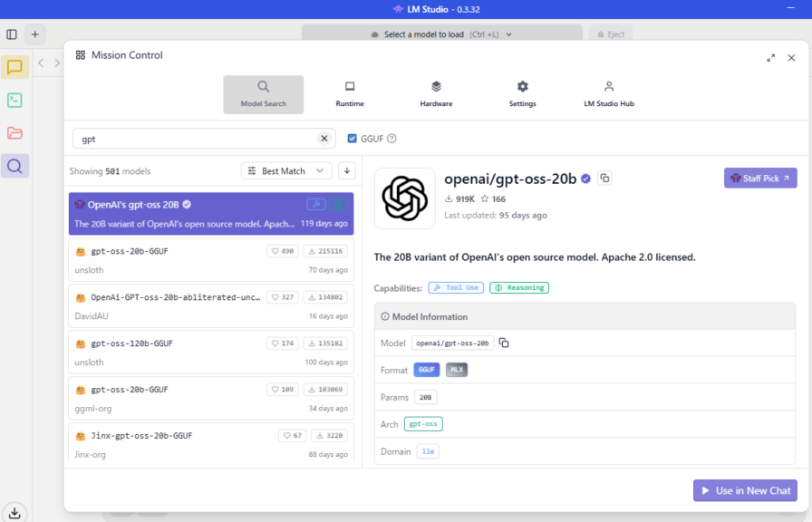Screen dimensions: 812x522
Task: Select the GGUF format badge
Action: click(426, 370)
